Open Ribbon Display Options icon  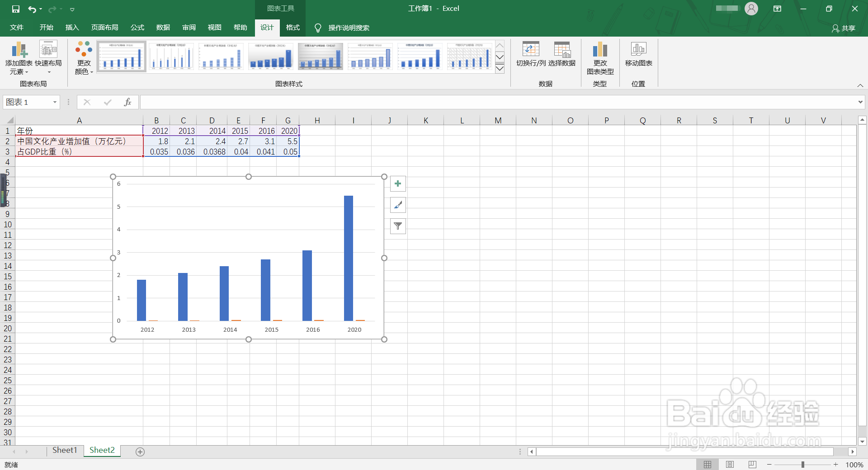(778, 9)
